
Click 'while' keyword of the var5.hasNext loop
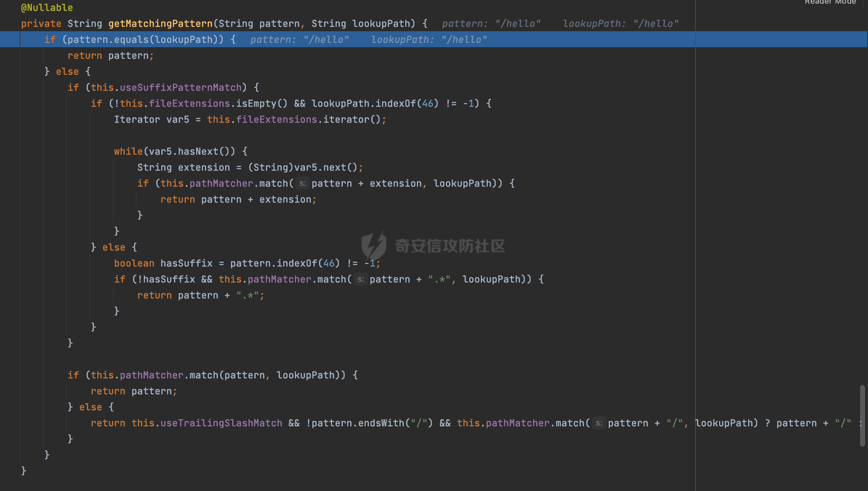click(128, 151)
